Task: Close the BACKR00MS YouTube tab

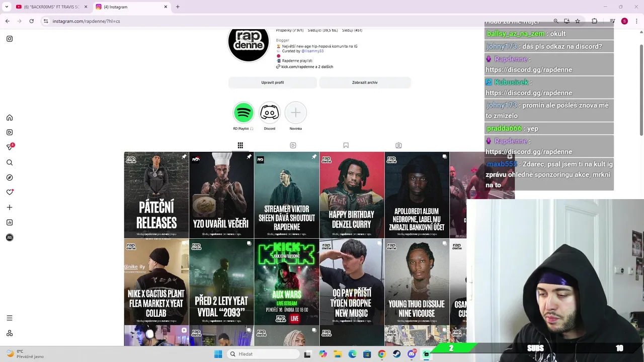Action: 86,7
